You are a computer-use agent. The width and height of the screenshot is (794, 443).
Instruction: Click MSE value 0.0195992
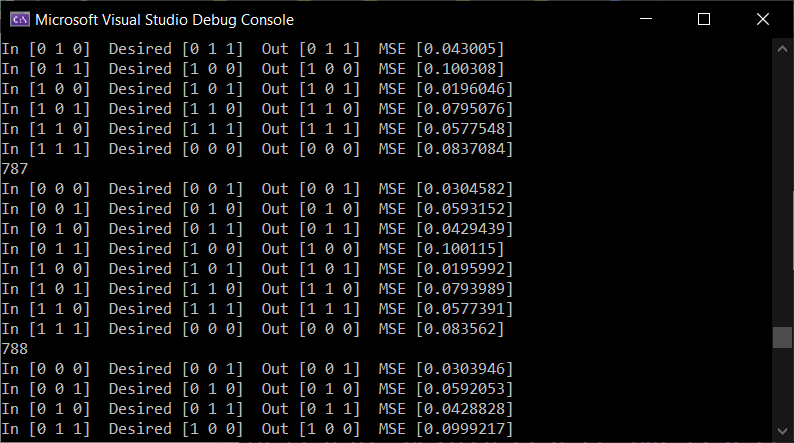pyautogui.click(x=464, y=269)
